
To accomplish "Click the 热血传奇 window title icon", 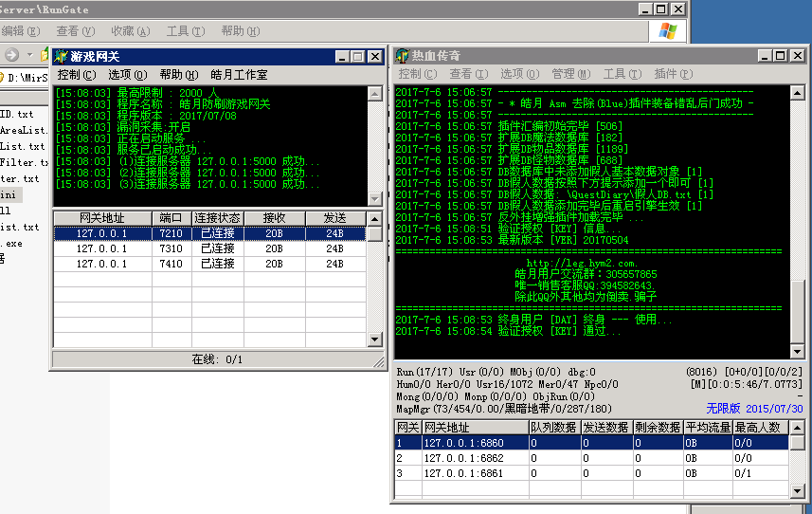I will pyautogui.click(x=403, y=55).
